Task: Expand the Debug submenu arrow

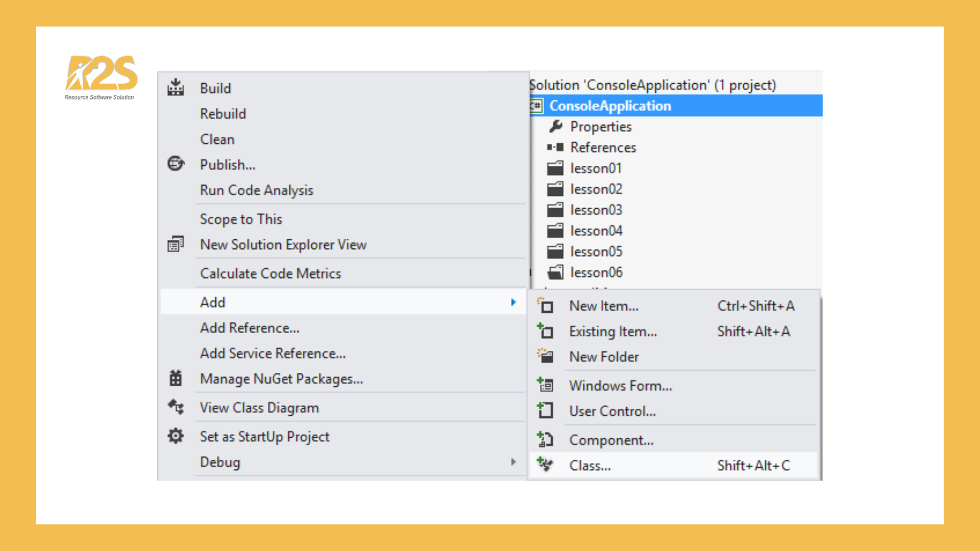Action: (513, 462)
